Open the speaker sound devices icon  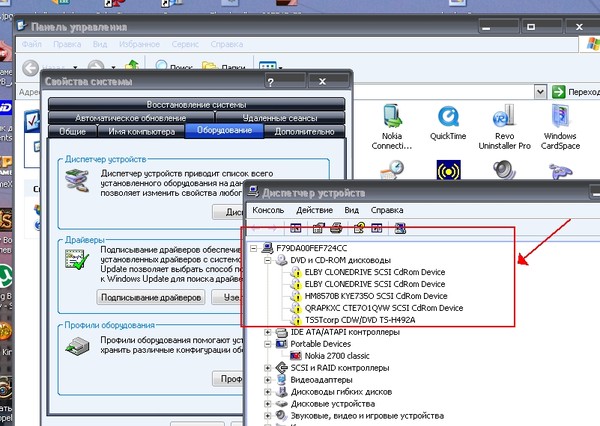(x=504, y=170)
